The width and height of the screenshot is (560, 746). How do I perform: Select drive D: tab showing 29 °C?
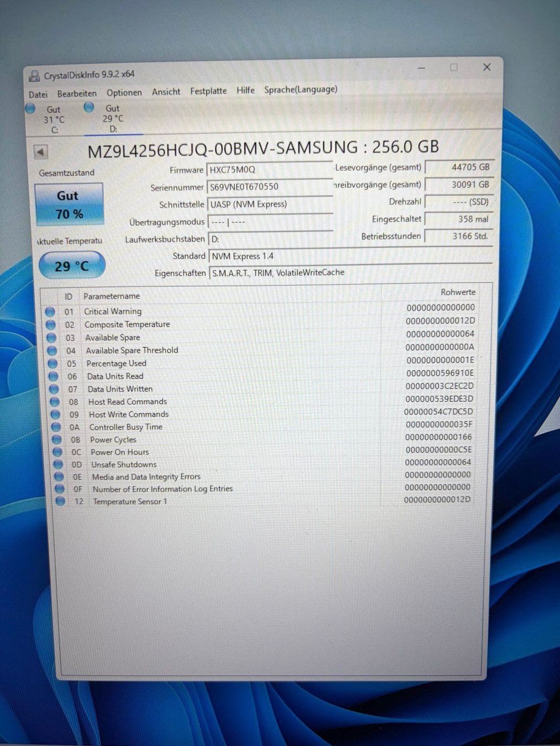113,118
